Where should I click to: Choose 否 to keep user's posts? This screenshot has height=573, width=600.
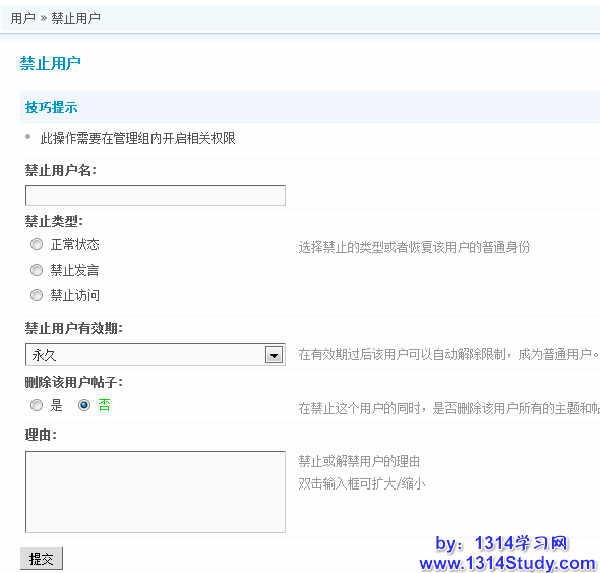(x=84, y=405)
